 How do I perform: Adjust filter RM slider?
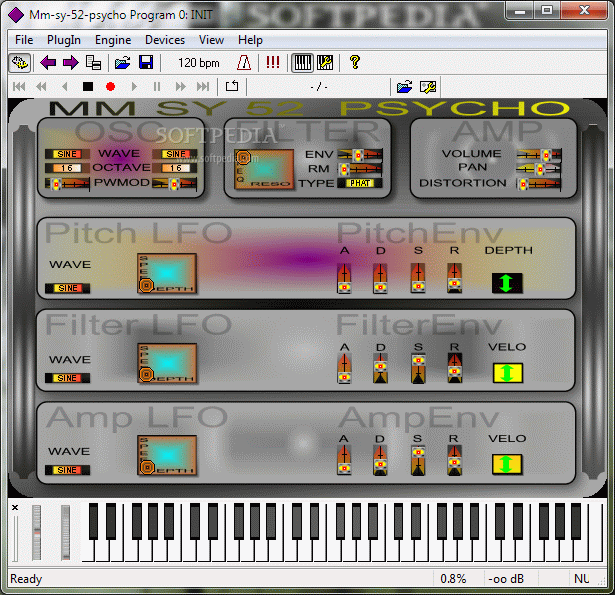[360, 169]
